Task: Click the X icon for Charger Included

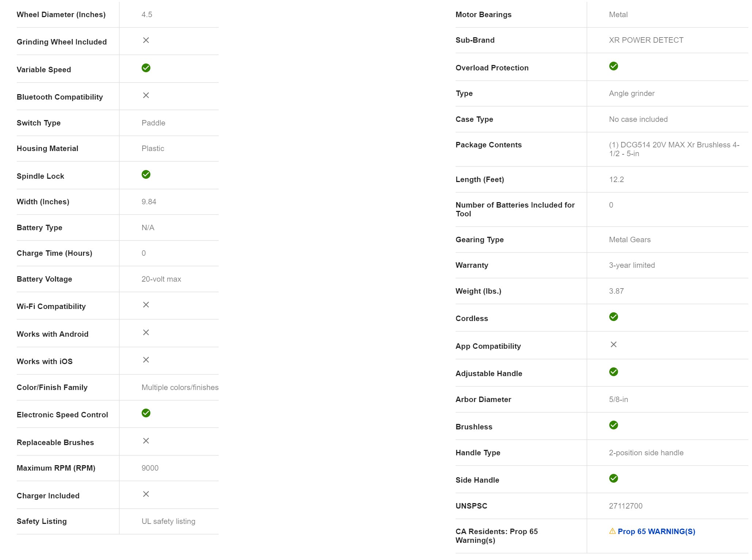Action: (x=146, y=494)
